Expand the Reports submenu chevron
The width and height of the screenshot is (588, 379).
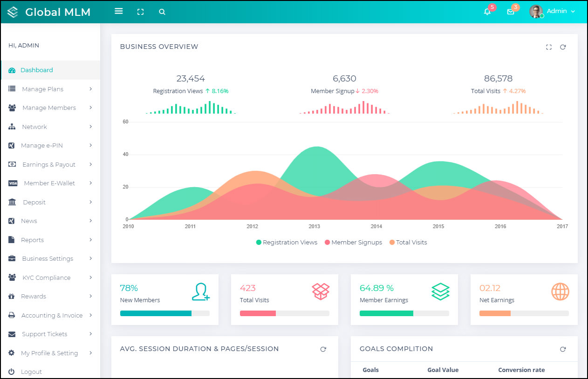click(91, 240)
